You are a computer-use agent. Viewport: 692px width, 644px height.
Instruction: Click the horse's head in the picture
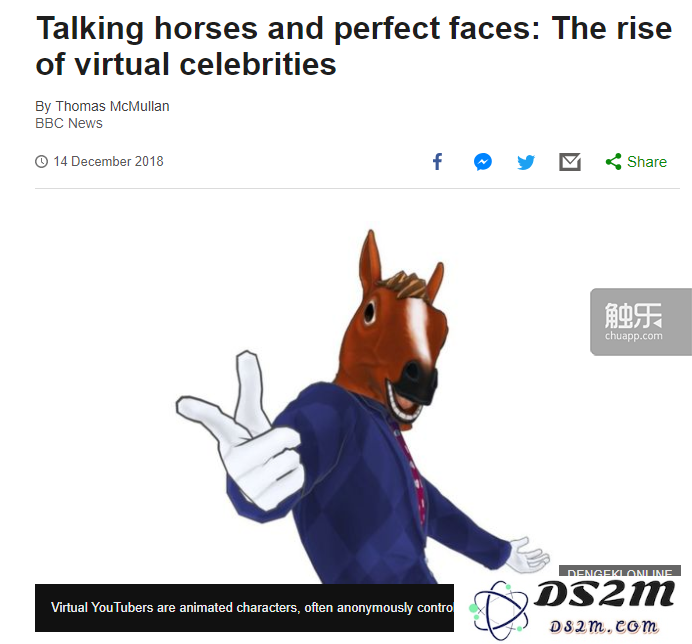pos(399,329)
